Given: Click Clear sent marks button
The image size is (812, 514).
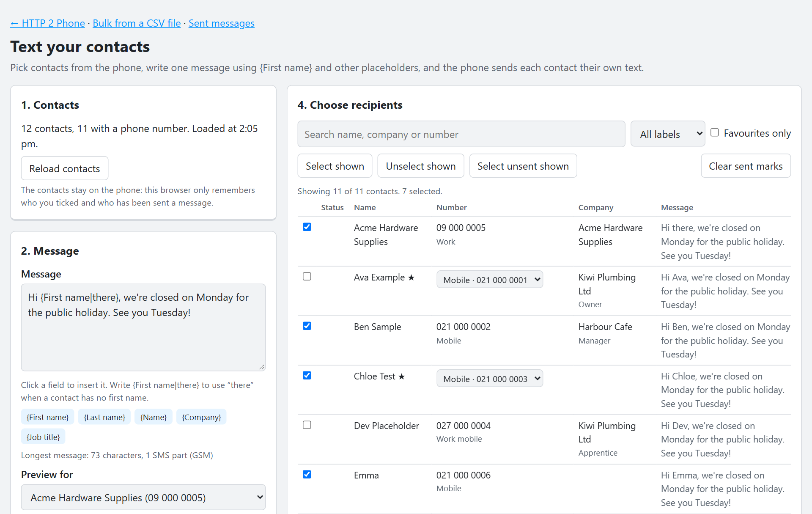Looking at the screenshot, I should click(x=746, y=166).
